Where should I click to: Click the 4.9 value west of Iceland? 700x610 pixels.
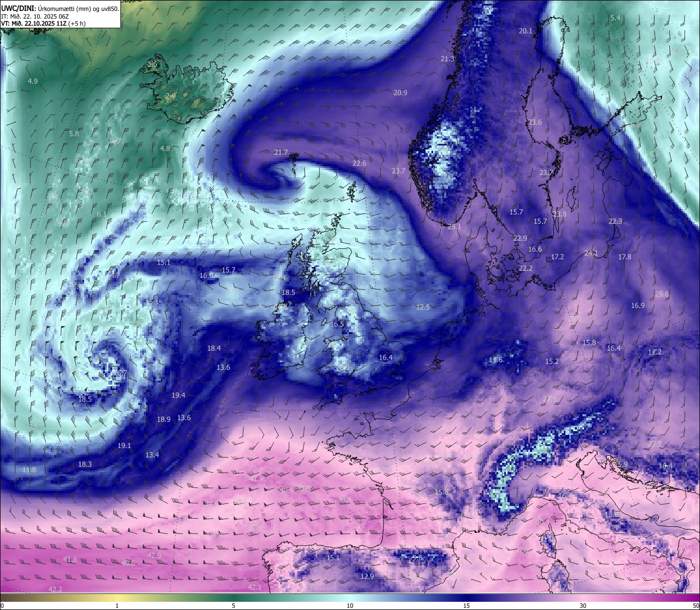[33, 81]
